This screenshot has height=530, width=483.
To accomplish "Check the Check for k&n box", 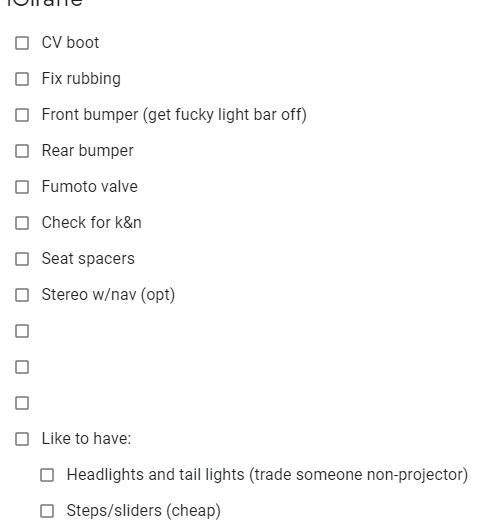I will click(22, 223).
